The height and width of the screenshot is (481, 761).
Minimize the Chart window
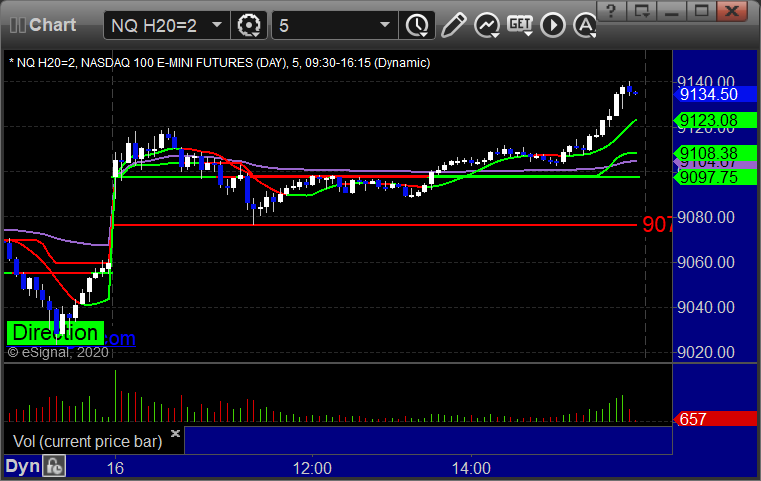tap(671, 11)
